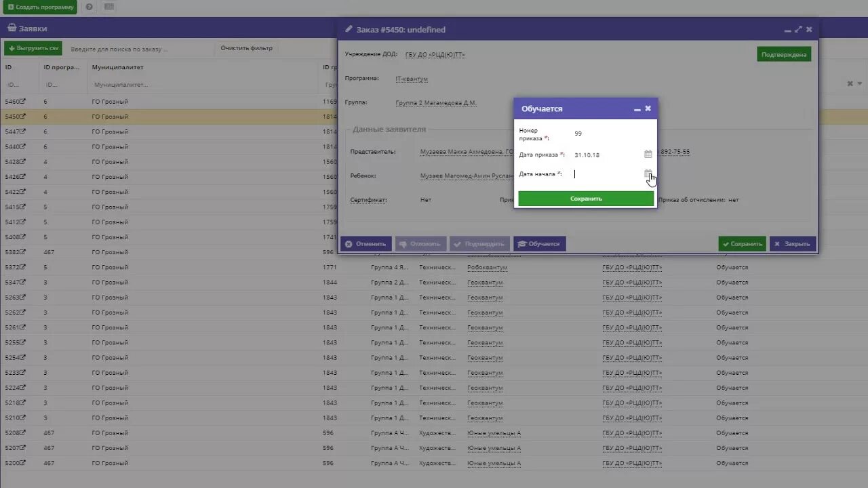Open calendar picker for Дата начала

click(648, 174)
